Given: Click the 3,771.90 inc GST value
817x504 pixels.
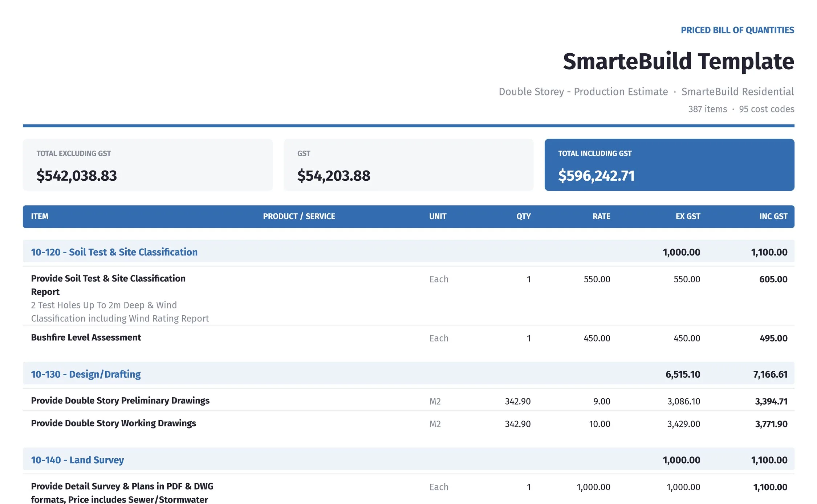Looking at the screenshot, I should 771,424.
